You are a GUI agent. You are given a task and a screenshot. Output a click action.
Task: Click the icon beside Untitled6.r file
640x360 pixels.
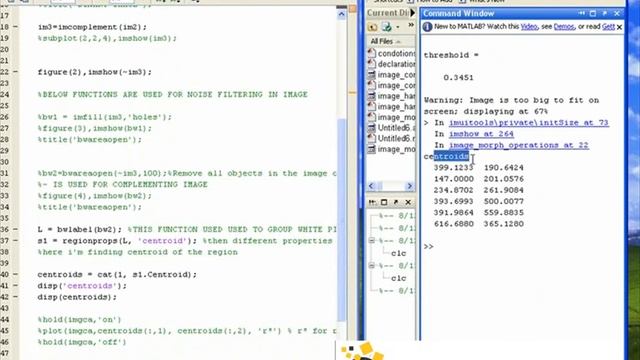pos(371,138)
